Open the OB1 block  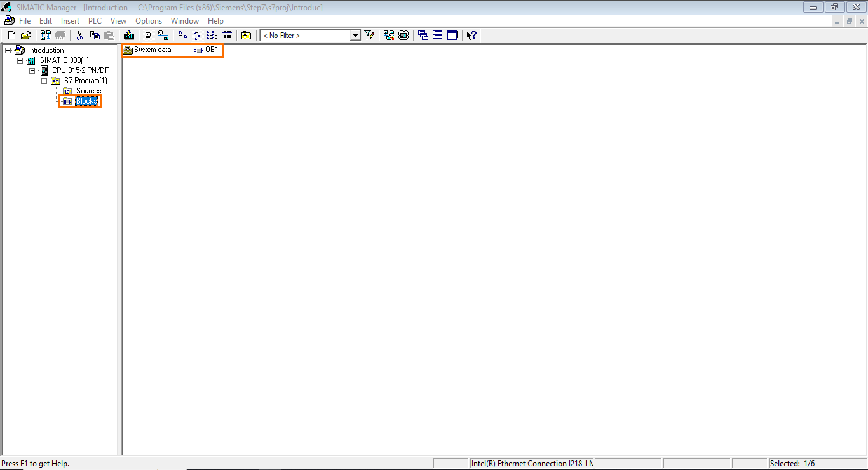pyautogui.click(x=210, y=50)
